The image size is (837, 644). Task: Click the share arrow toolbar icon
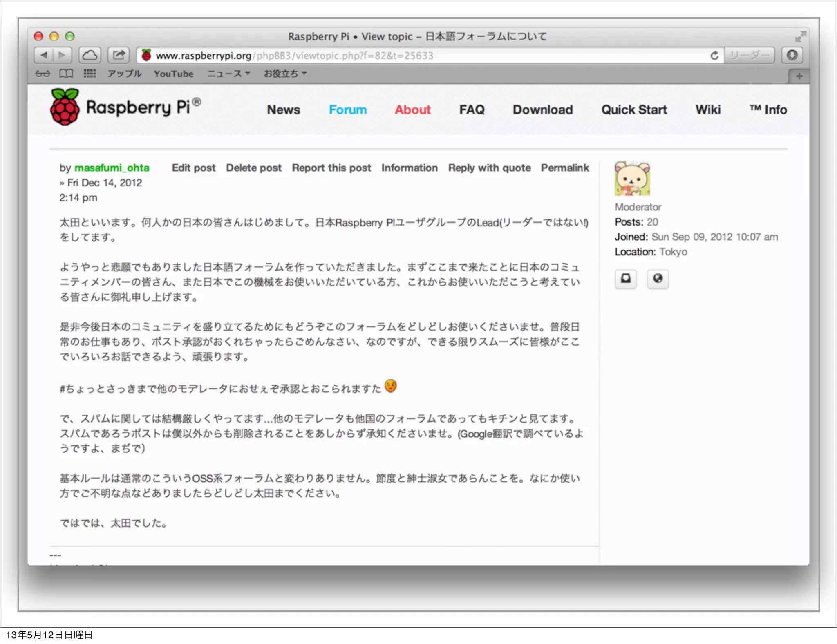(x=119, y=55)
